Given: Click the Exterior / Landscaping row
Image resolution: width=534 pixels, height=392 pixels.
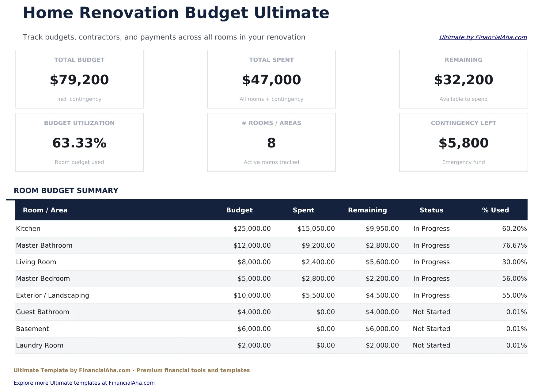Looking at the screenshot, I should click(123, 295).
